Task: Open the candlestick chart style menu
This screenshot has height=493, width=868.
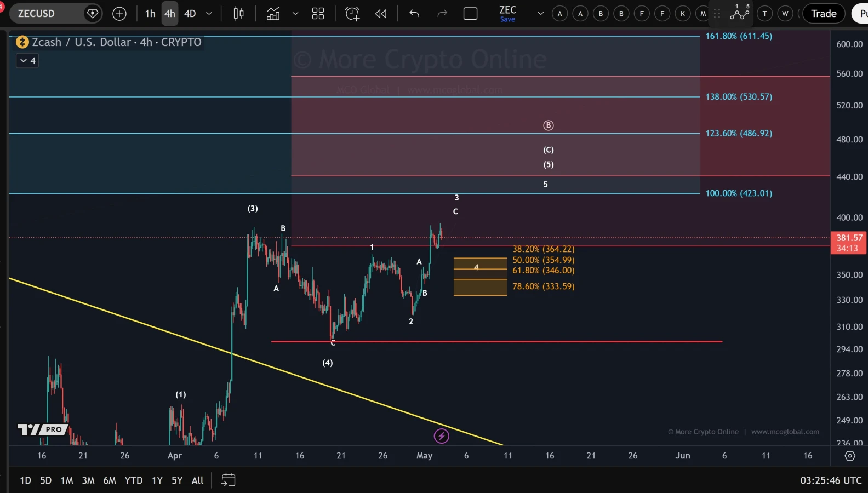Action: [x=238, y=14]
